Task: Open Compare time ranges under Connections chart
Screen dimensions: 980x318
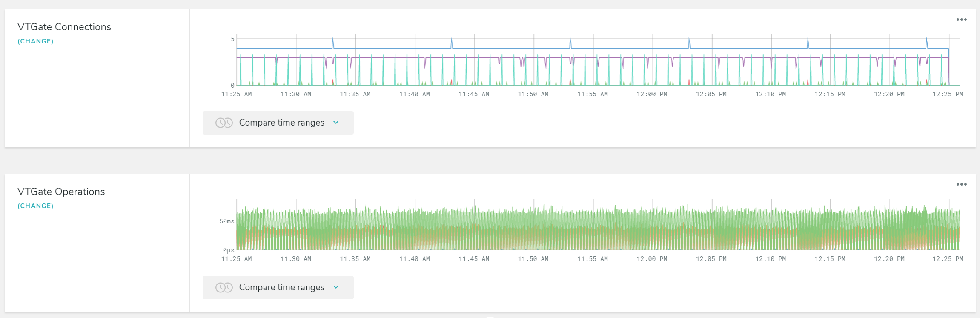Action: (278, 123)
